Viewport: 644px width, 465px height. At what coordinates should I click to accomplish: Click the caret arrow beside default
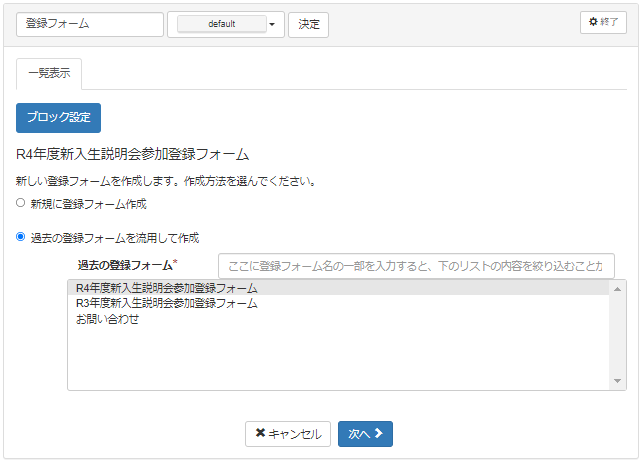pos(272,25)
